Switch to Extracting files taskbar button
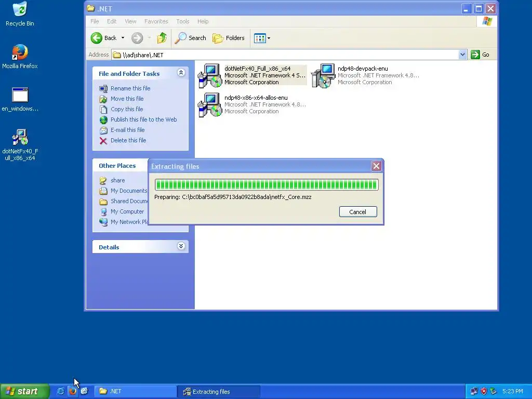This screenshot has width=532, height=399. [219, 392]
